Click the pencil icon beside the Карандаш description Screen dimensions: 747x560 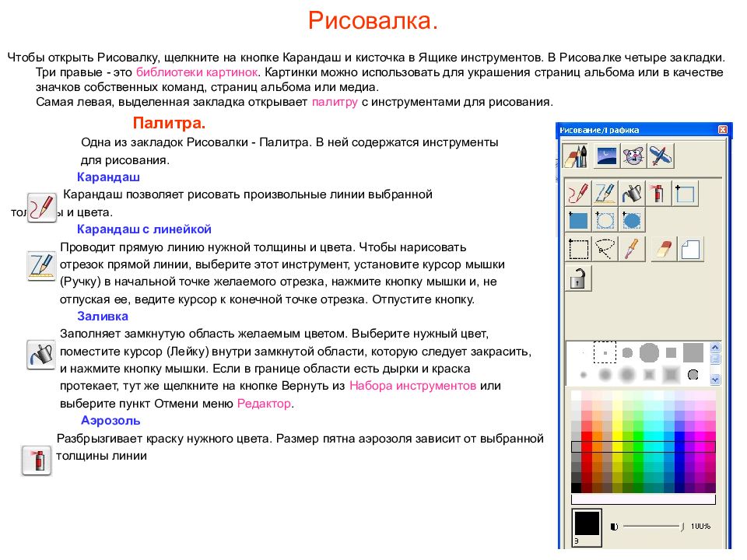pyautogui.click(x=41, y=208)
